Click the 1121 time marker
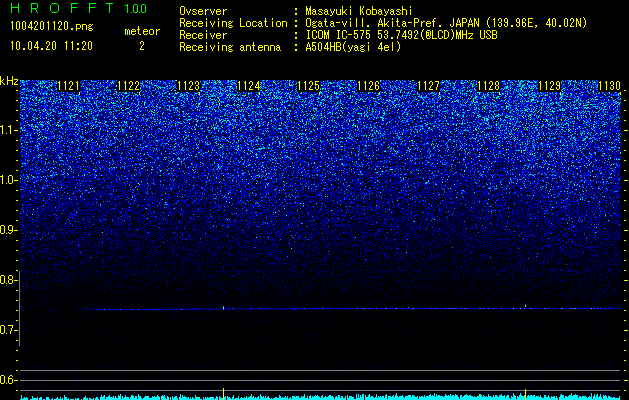This screenshot has height=400, width=629. click(x=69, y=86)
